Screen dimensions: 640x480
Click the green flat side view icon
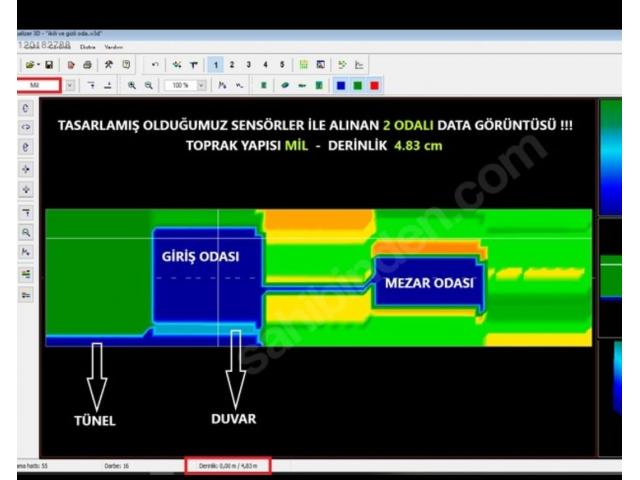(302, 85)
